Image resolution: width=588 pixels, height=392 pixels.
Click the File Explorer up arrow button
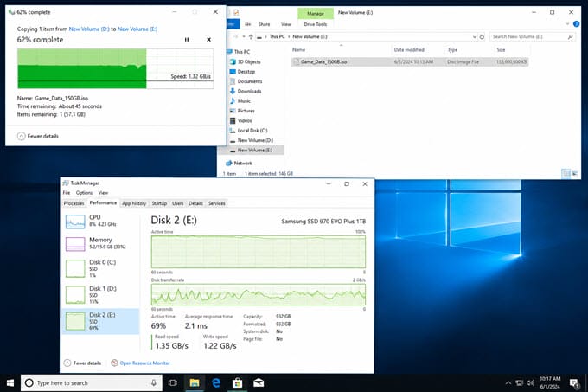251,36
